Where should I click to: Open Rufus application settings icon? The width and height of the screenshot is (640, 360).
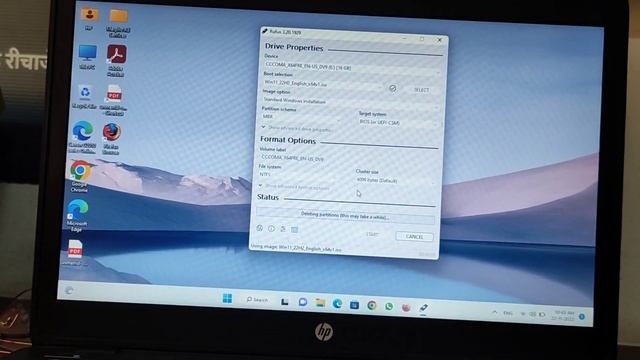[283, 229]
